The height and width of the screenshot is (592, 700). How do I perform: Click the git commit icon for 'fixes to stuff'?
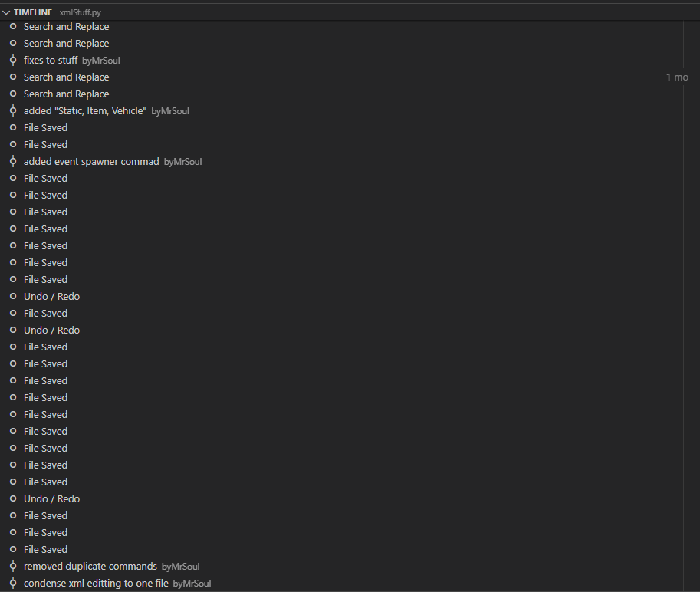click(x=13, y=61)
